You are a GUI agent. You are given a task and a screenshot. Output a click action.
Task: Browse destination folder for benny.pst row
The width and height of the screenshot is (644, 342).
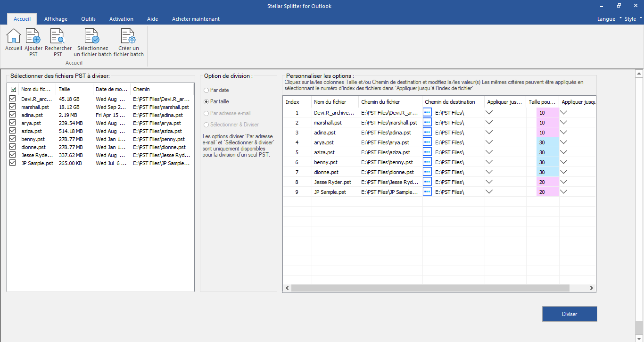point(427,162)
